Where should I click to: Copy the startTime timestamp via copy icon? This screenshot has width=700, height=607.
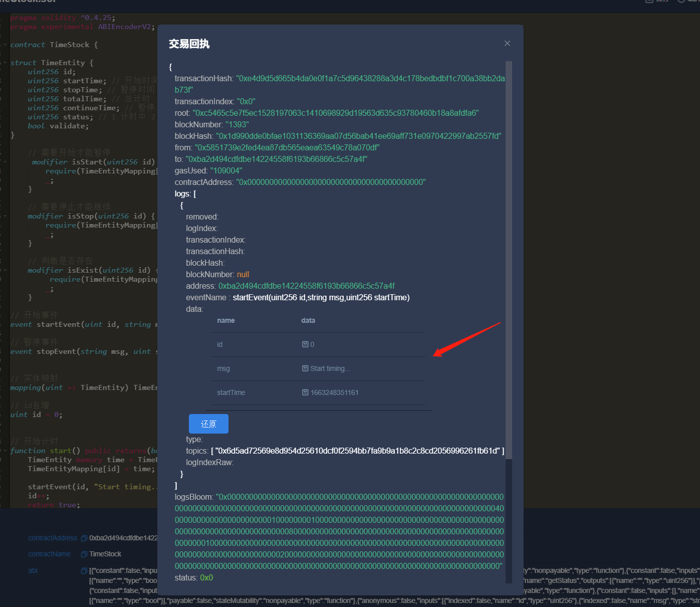306,392
